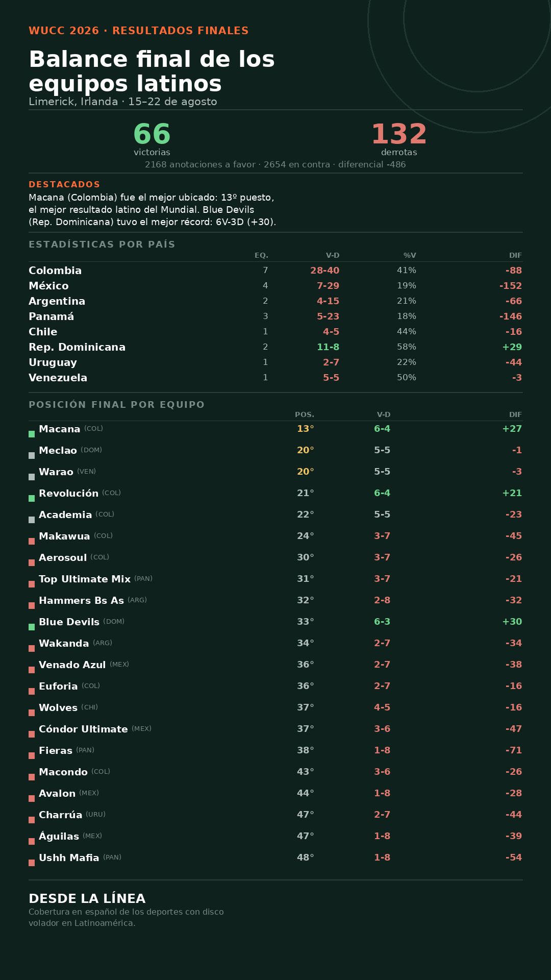Click the green marker beside Revolución
This screenshot has height=980, width=551.
[x=32, y=498]
